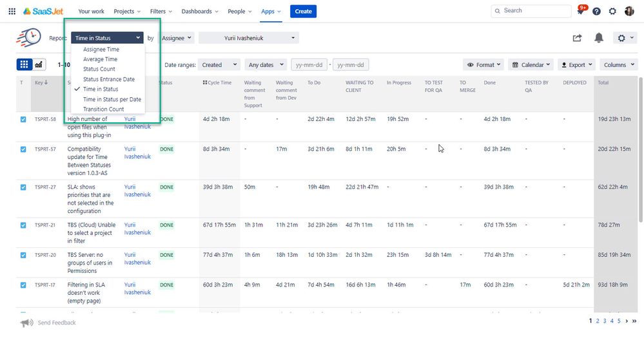Toggle the TSPRT-57 row checkbox
This screenshot has width=644, height=338.
(23, 149)
